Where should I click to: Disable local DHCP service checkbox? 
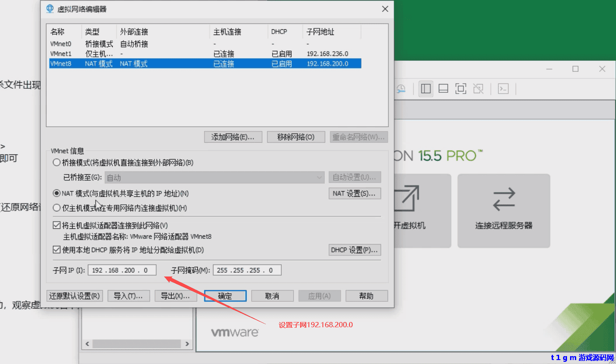56,250
